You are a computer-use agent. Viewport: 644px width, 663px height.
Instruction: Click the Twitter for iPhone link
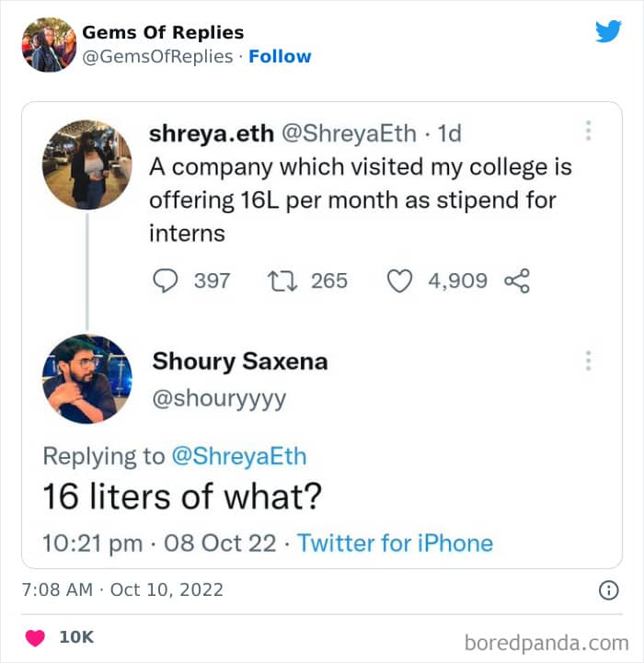pyautogui.click(x=395, y=543)
